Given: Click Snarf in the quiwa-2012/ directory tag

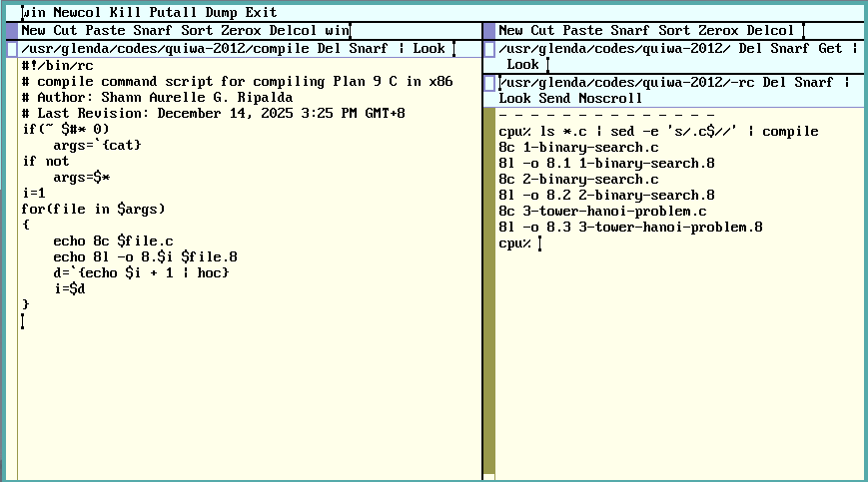Looking at the screenshot, I should (x=790, y=49).
